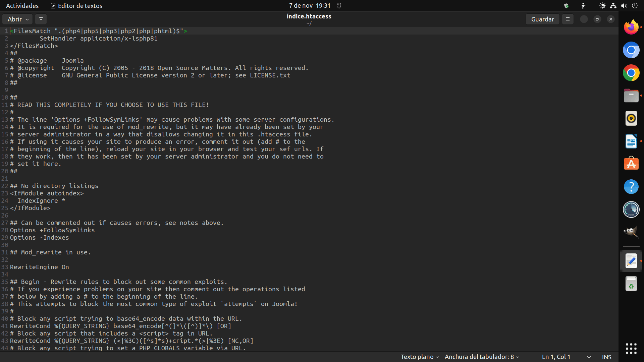644x362 pixels.
Task: Launch Google Chrome from the dock
Action: (631, 73)
